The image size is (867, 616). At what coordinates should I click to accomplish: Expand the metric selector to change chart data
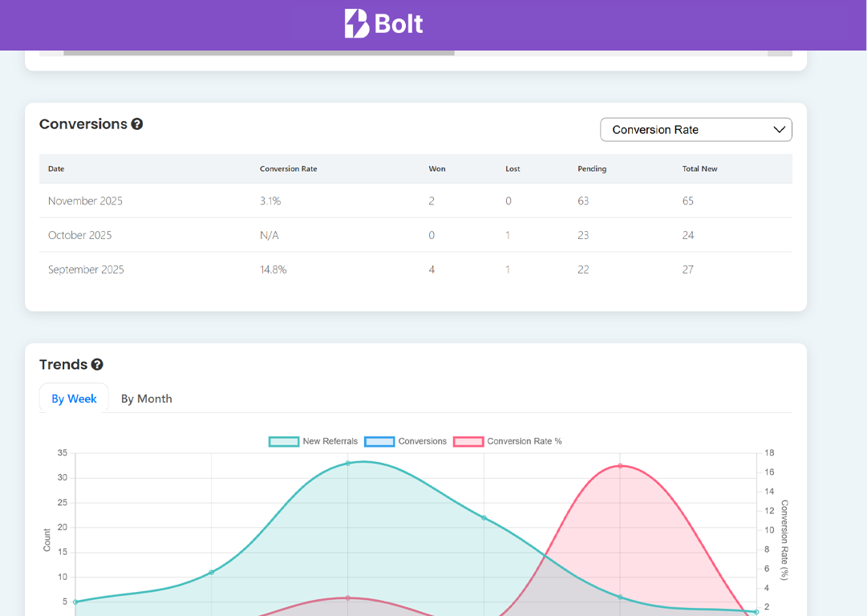[696, 129]
